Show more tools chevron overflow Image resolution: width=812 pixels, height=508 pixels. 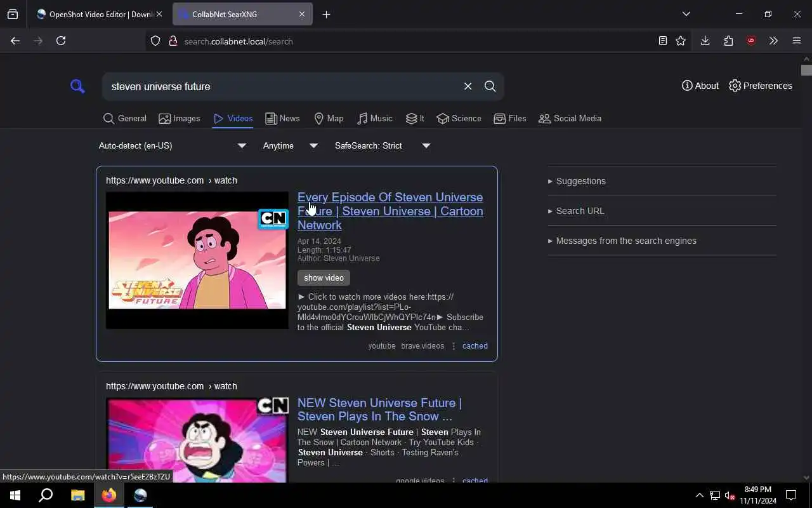tap(773, 41)
